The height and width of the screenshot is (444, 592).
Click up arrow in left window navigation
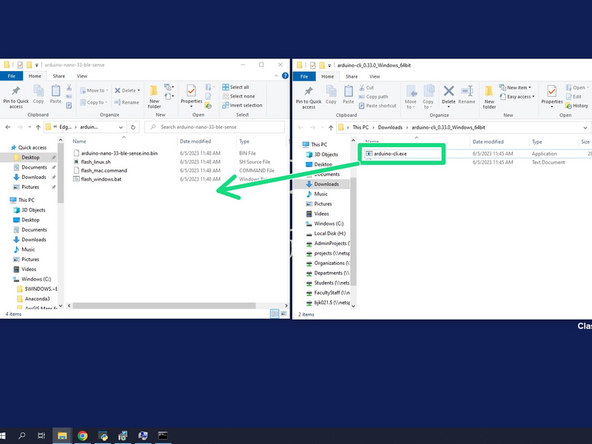[38, 127]
